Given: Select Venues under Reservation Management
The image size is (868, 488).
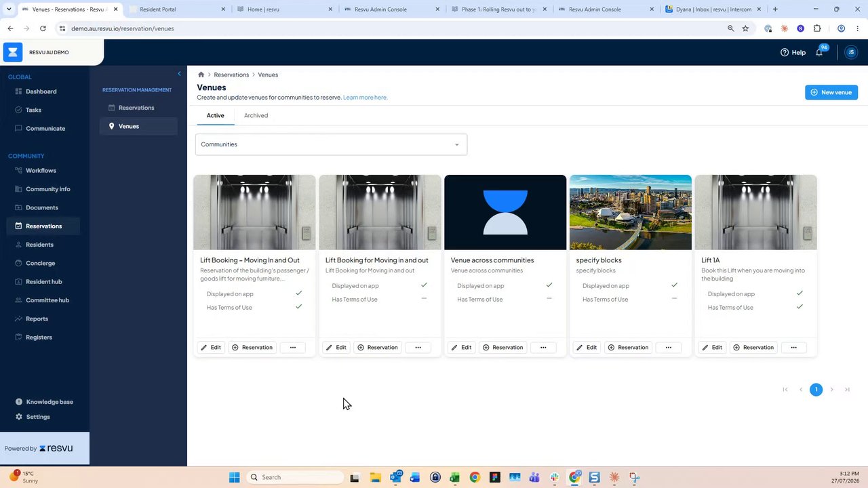Looking at the screenshot, I should pyautogui.click(x=138, y=126).
